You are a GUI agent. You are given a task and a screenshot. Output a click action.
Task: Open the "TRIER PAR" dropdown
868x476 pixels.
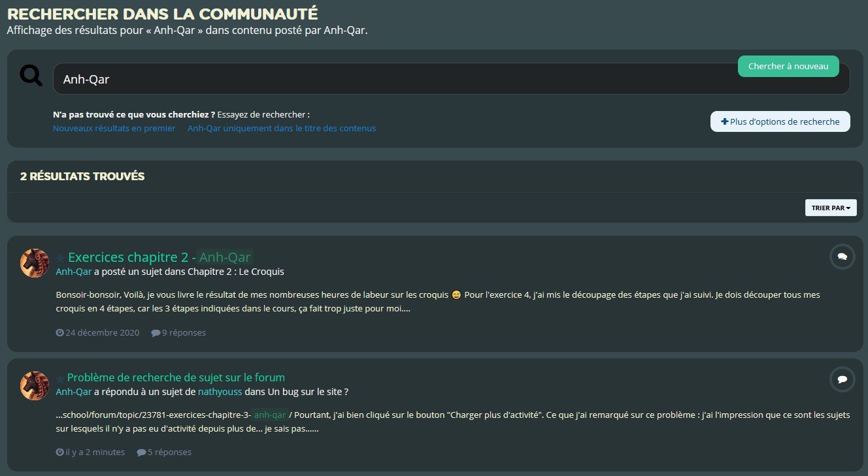[x=830, y=207]
